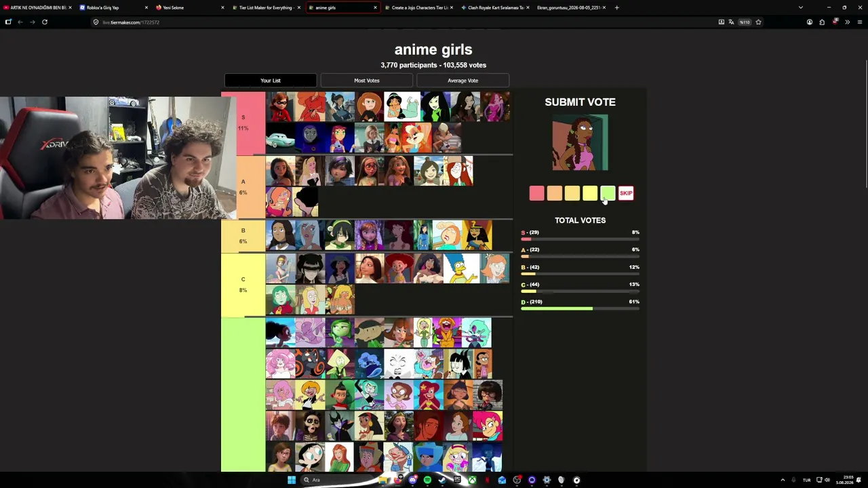The width and height of the screenshot is (868, 488).
Task: Open the Windows Start menu
Action: (x=292, y=480)
